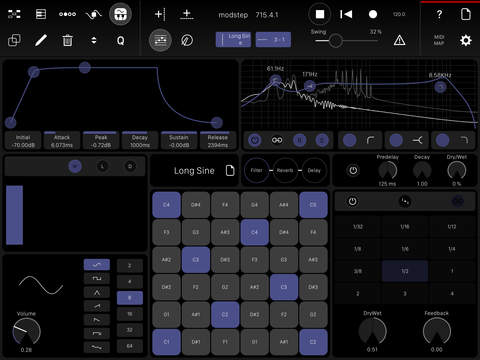Select the 8.58kHz EQ node
This screenshot has height=360, width=480.
coord(440,87)
